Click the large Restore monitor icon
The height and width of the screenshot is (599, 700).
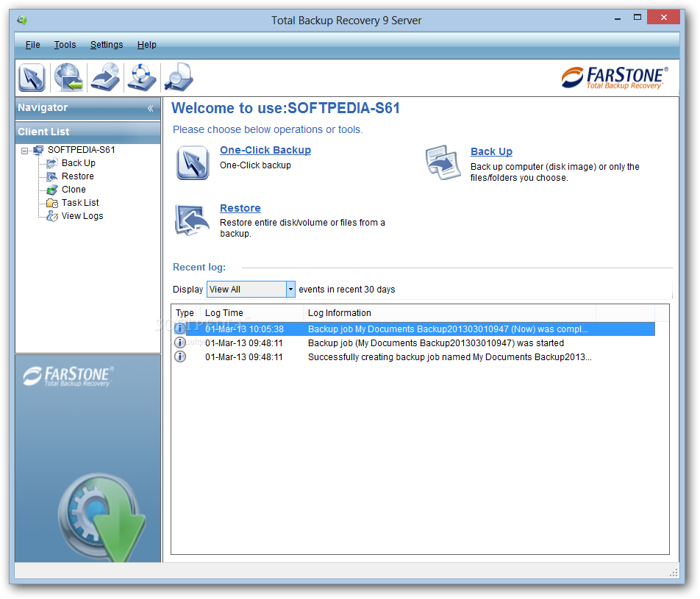[192, 220]
